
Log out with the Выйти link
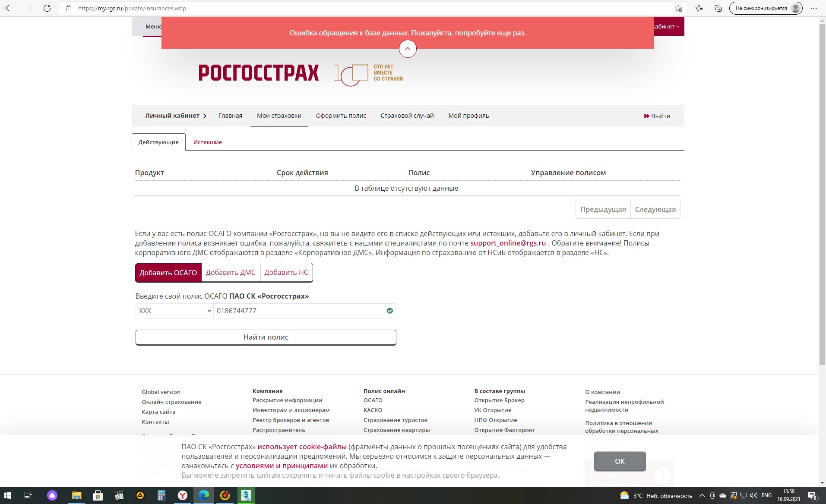click(657, 116)
